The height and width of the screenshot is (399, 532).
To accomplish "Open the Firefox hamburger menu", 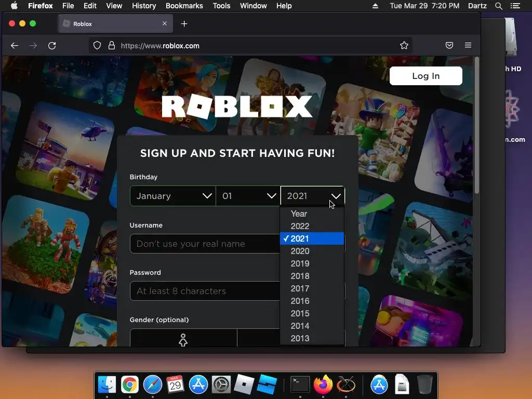I will coord(468,45).
